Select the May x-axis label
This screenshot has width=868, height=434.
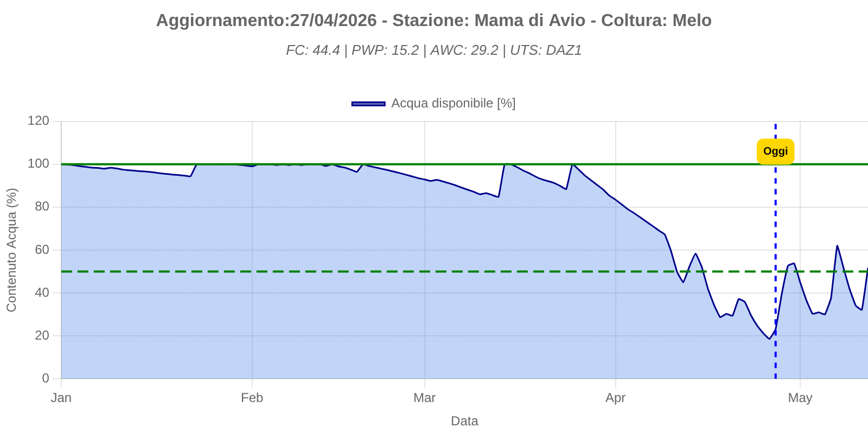point(800,398)
